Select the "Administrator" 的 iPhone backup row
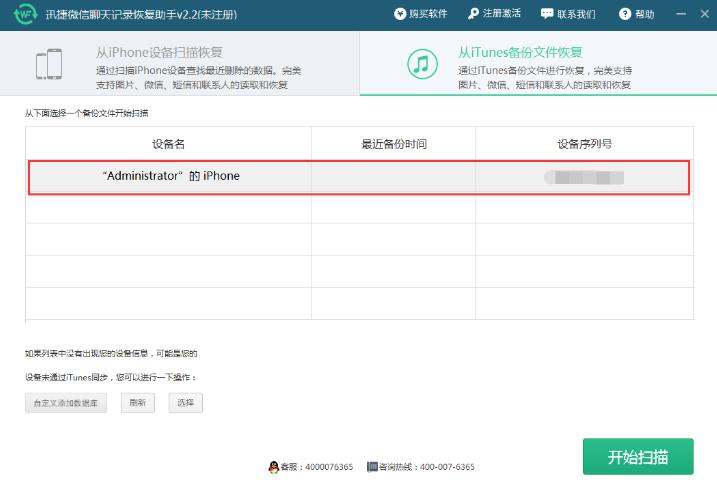The image size is (717, 480). [x=358, y=176]
